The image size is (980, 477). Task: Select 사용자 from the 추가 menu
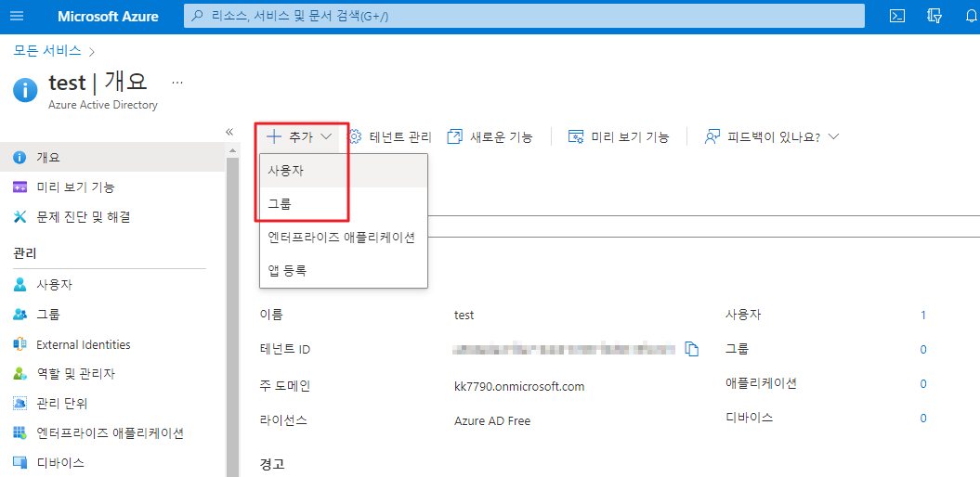[x=344, y=171]
